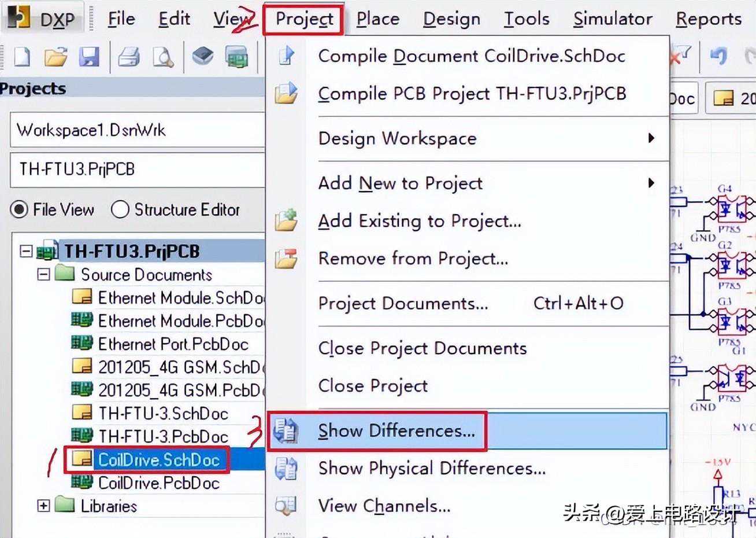This screenshot has height=538, width=756.
Task: Expand the Libraries folder
Action: click(43, 506)
